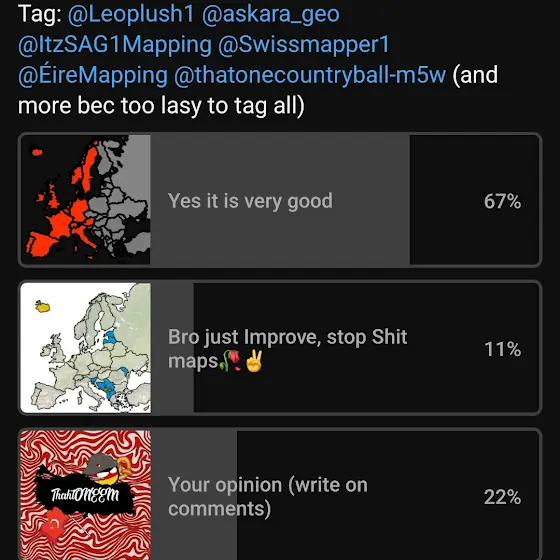Click the narrow filled bar of the 11% option
Screen dimensions: 560x560
tap(172, 348)
